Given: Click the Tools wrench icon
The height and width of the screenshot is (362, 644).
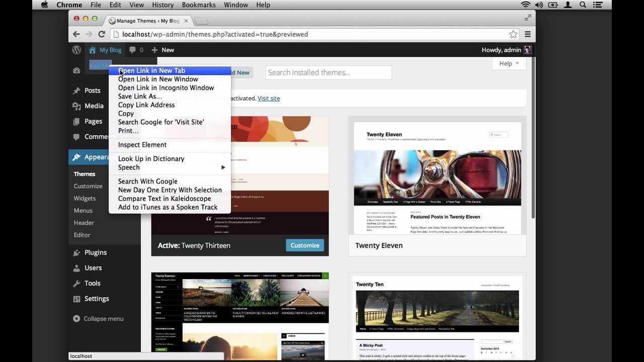Looking at the screenshot, I should pyautogui.click(x=76, y=283).
